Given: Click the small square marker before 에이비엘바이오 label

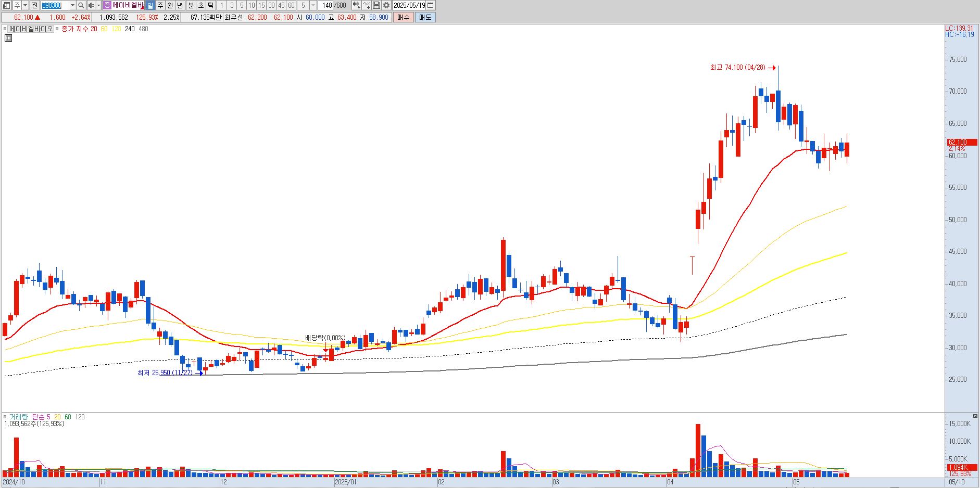Looking at the screenshot, I should pyautogui.click(x=5, y=29).
